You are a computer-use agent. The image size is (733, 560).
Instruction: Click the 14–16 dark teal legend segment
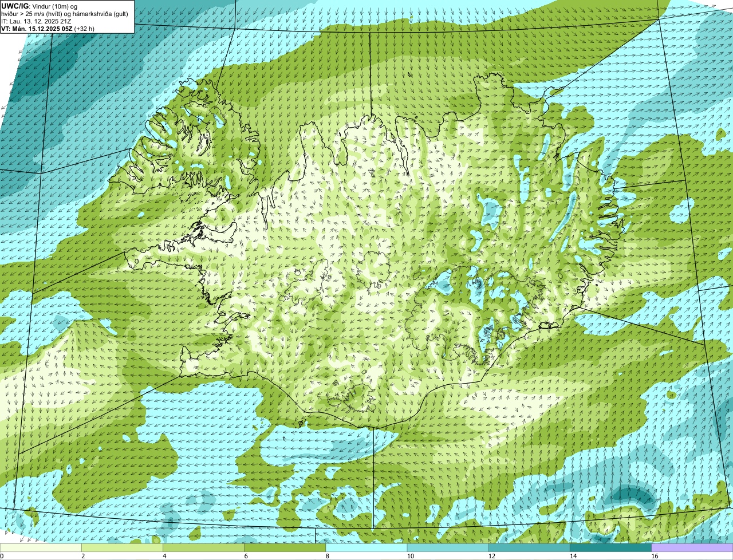click(610, 547)
